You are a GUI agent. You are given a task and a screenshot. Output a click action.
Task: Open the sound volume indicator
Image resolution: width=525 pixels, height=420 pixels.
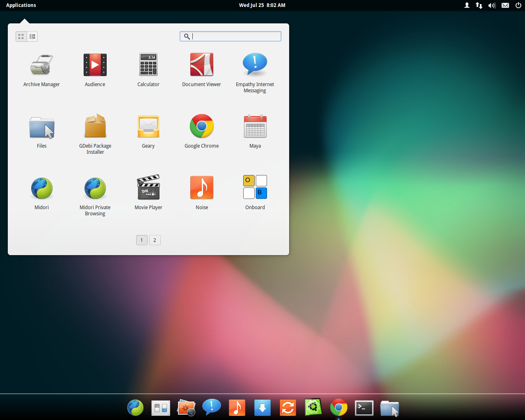[x=492, y=5]
